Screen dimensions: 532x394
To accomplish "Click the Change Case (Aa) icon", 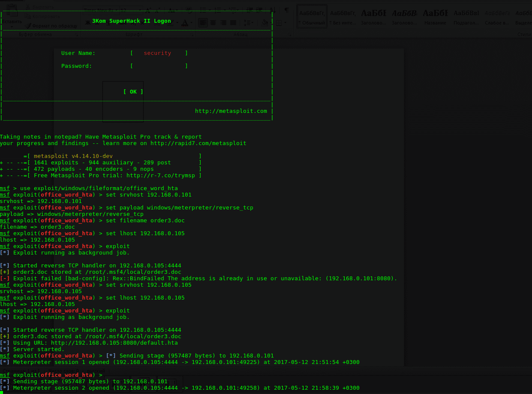I will (x=173, y=10).
